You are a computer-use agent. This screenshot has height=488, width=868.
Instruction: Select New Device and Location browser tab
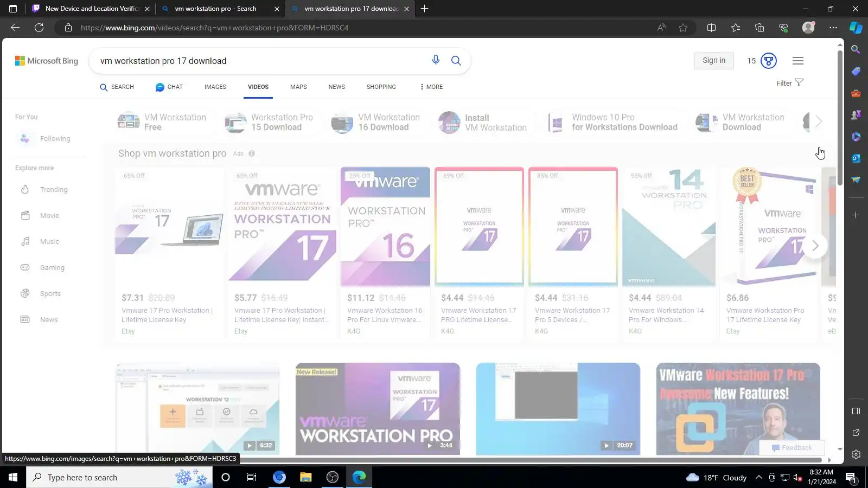[90, 9]
